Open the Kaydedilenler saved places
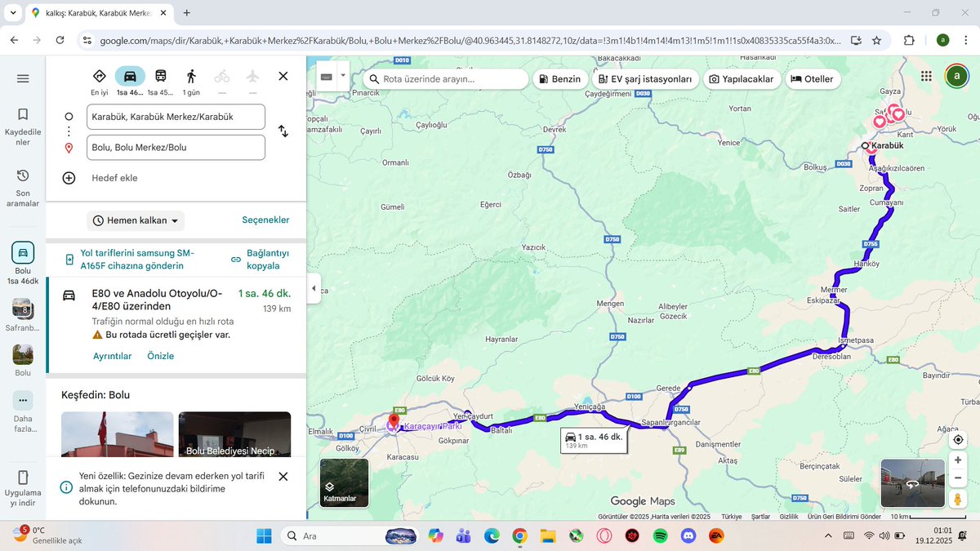This screenshot has width=980, height=551. pos(23,127)
